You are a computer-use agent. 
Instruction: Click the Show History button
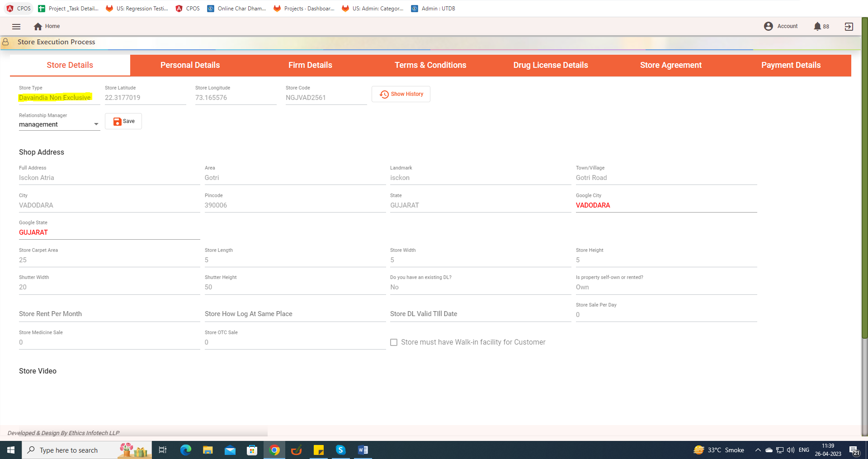(x=401, y=94)
